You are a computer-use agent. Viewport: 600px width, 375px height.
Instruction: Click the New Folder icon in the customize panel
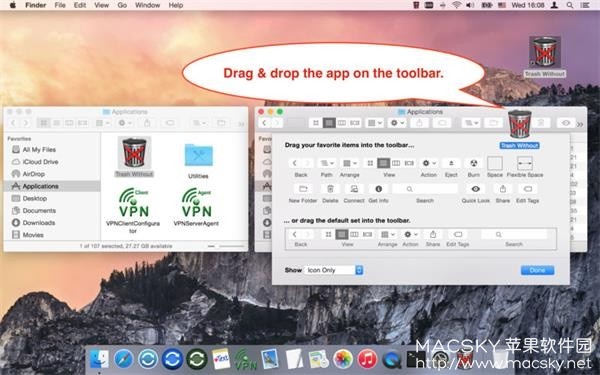(x=303, y=189)
